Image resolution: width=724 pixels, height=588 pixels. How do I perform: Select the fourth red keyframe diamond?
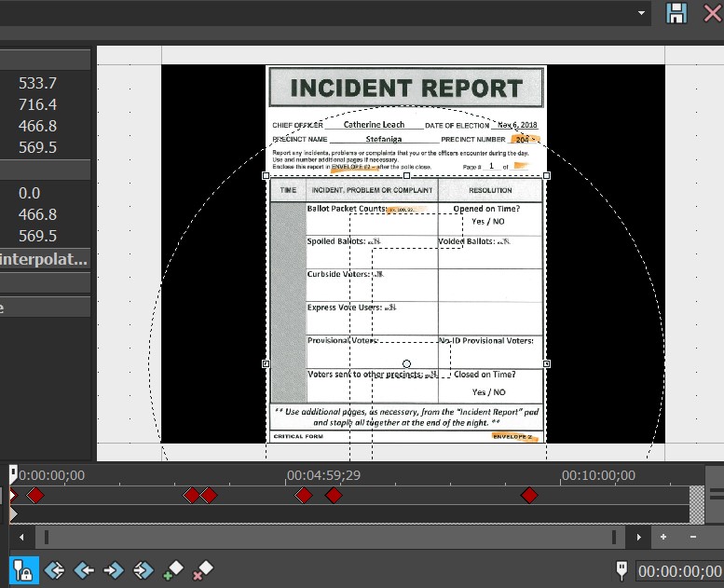[x=209, y=496]
